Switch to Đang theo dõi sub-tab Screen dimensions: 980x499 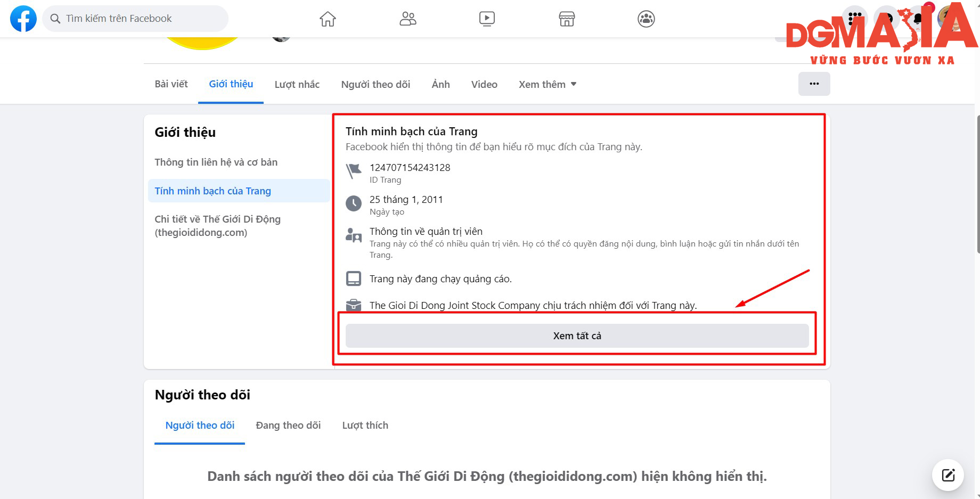point(288,426)
